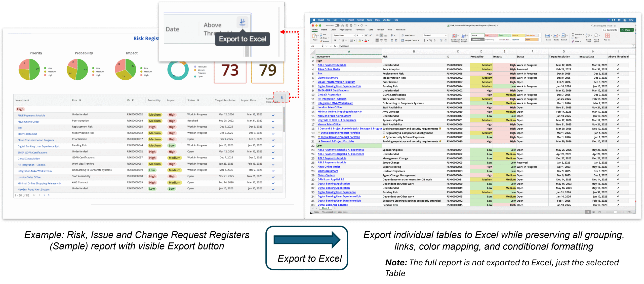Click the Conditional Formatting icon

tap(455, 36)
